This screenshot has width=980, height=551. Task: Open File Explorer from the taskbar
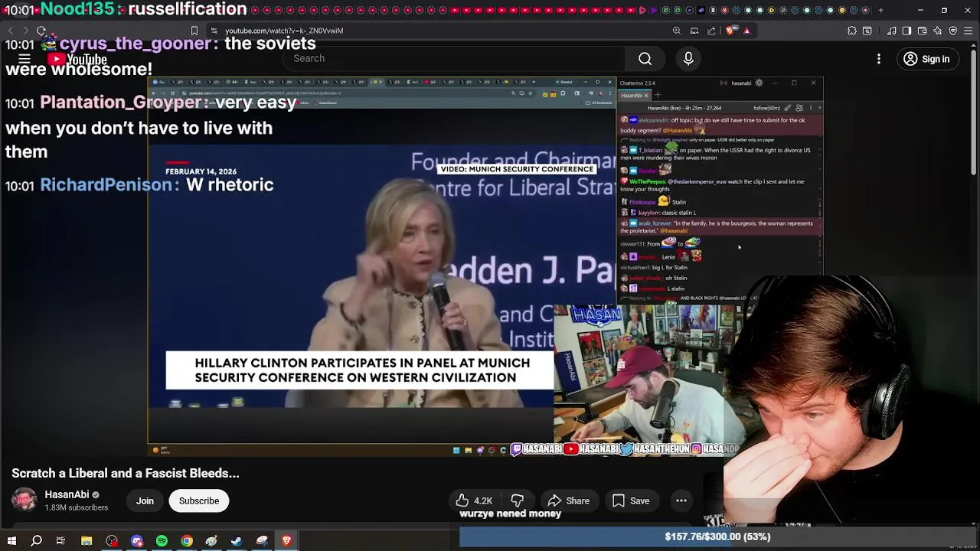87,541
